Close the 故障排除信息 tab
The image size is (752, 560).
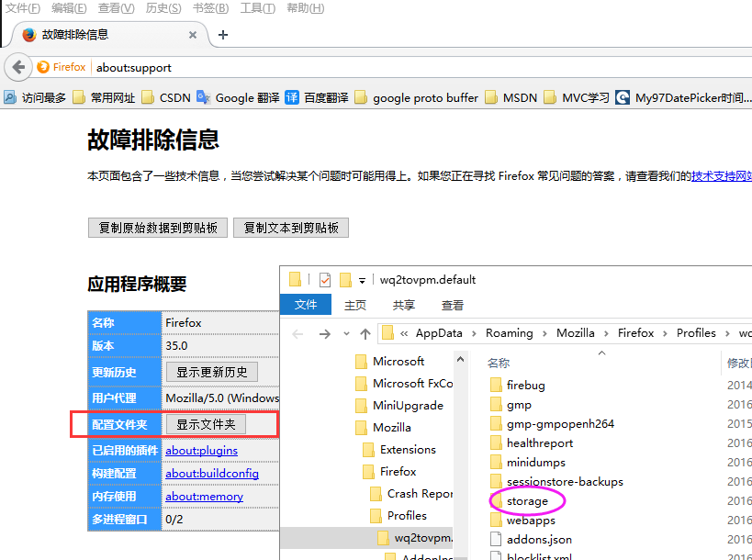click(193, 35)
